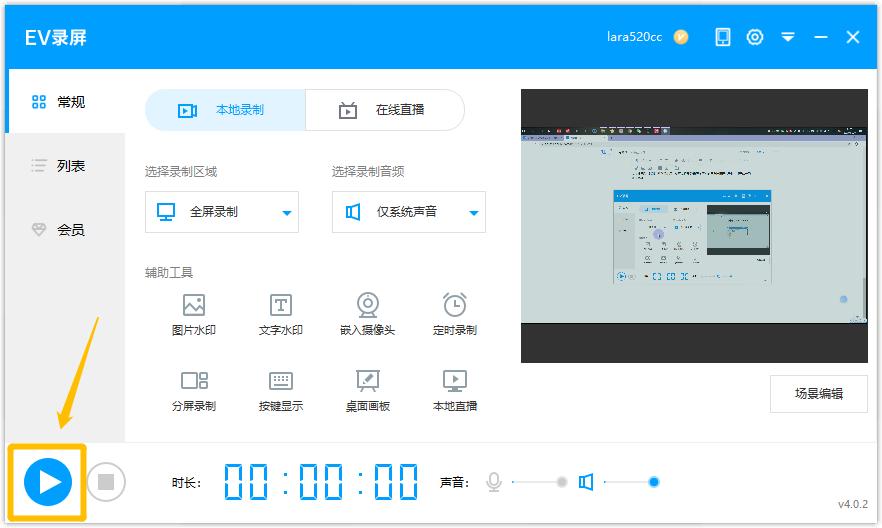The width and height of the screenshot is (882, 528).
Task: Open the 图片水印 image watermark tool
Action: [194, 314]
